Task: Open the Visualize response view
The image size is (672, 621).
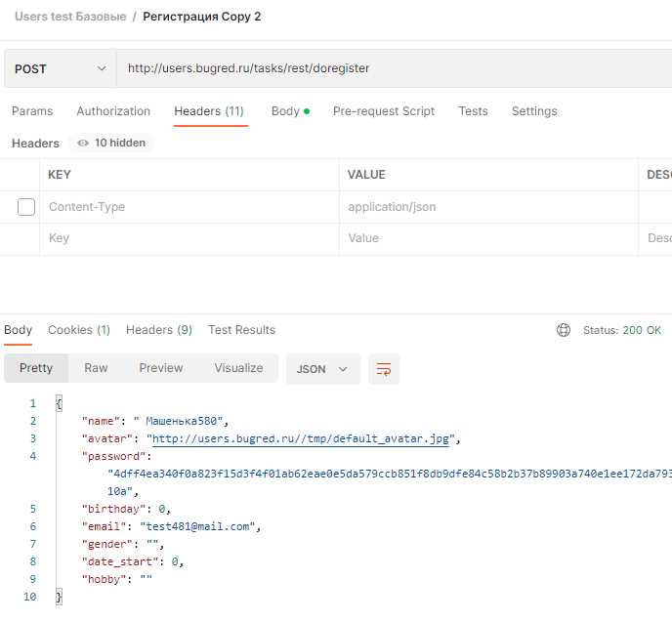Action: tap(238, 368)
